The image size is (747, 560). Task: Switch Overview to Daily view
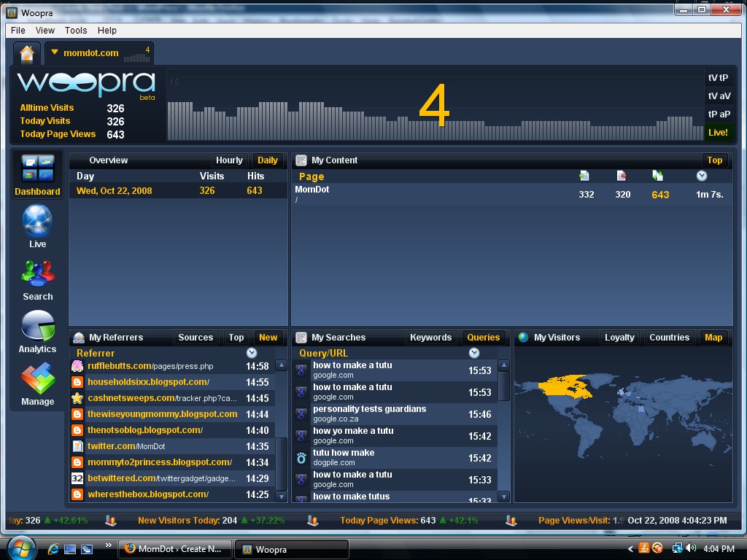tap(267, 160)
